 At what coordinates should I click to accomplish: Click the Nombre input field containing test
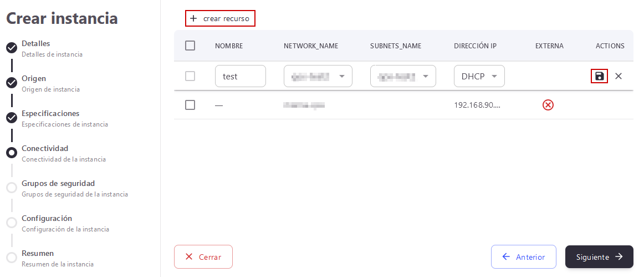240,76
